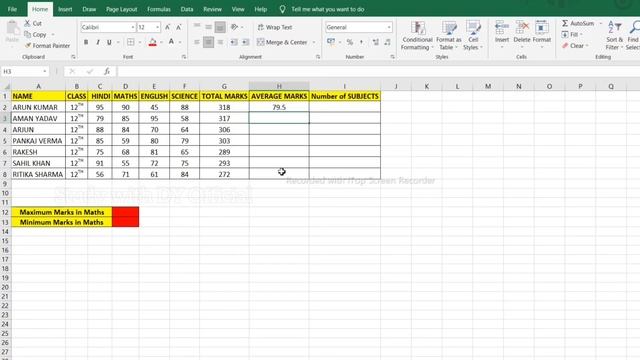Click the Delete cells icon
640x360 pixels.
click(522, 28)
